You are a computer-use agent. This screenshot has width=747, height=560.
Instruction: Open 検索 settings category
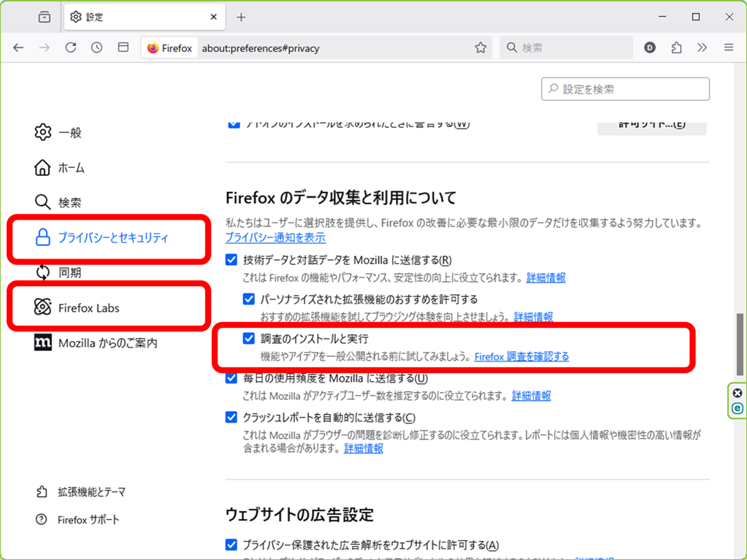[x=57, y=202]
